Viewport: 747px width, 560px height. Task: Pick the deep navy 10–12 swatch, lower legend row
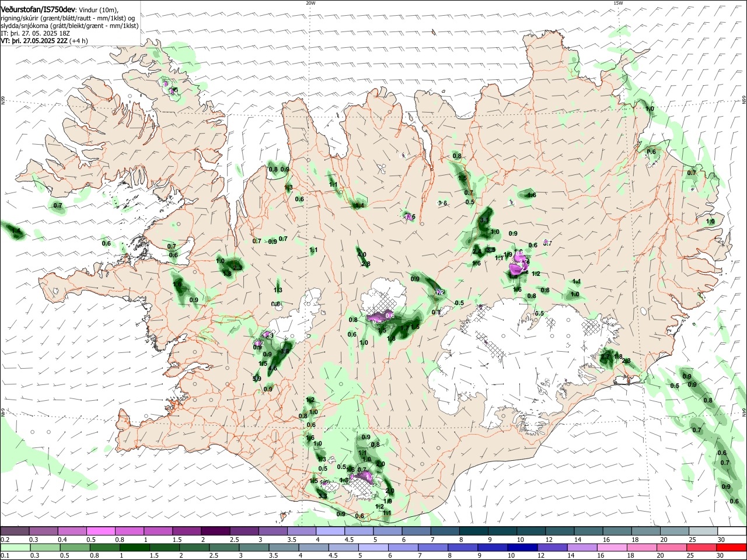click(x=522, y=548)
